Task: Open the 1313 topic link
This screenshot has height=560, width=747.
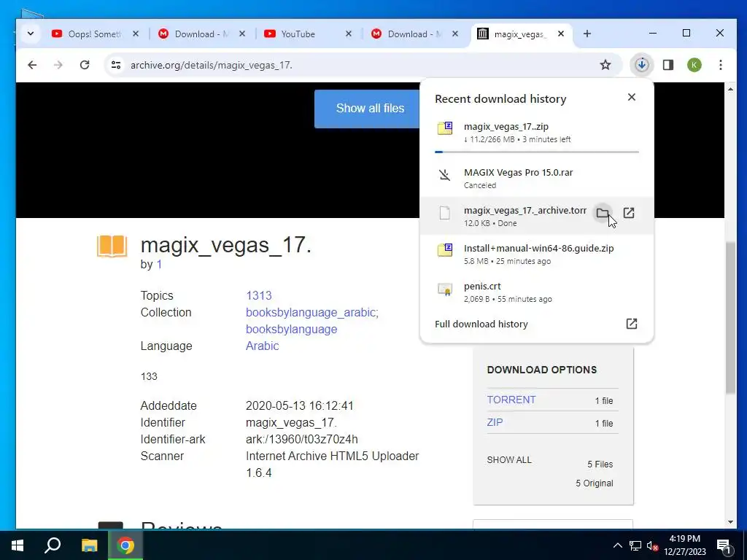Action: tap(259, 296)
